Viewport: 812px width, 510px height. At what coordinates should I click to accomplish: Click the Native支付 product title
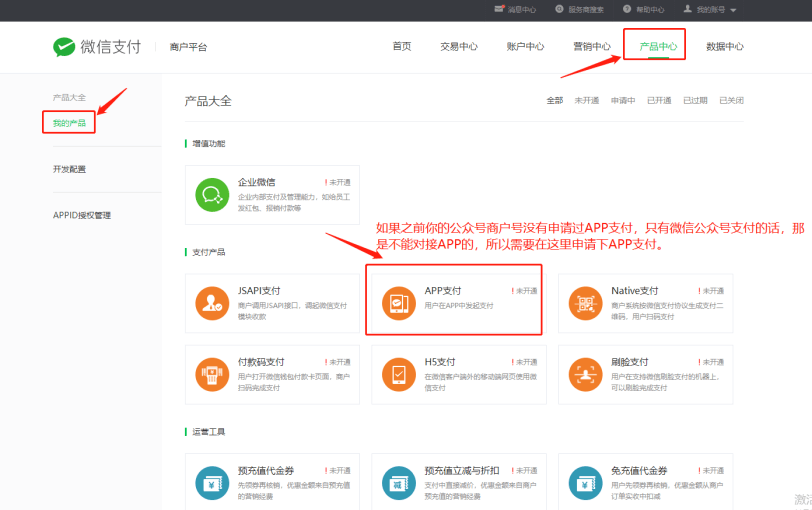click(634, 290)
